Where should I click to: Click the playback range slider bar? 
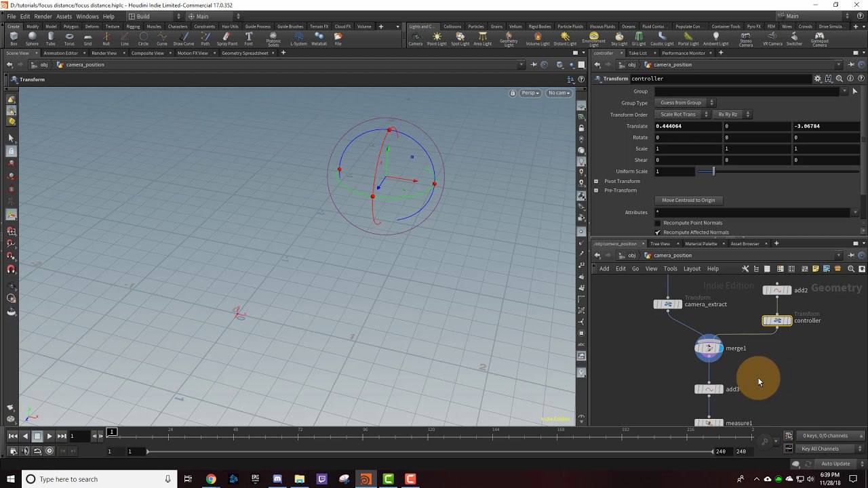coord(431,451)
